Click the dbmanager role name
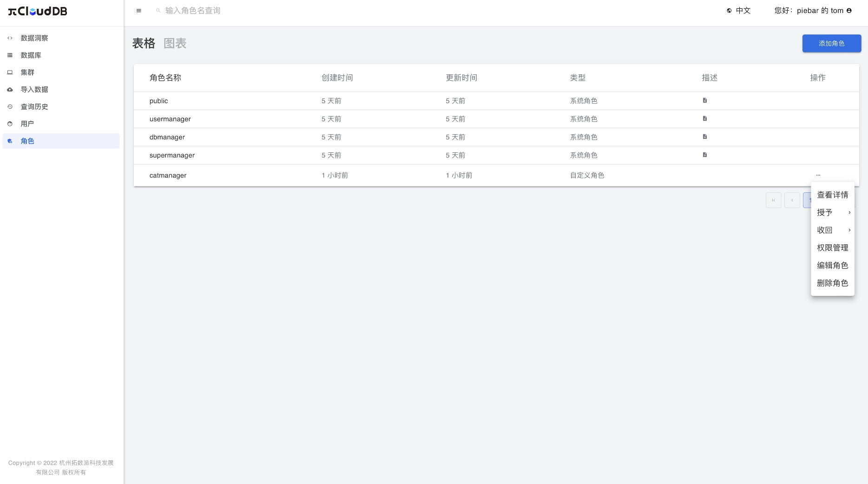 (167, 137)
